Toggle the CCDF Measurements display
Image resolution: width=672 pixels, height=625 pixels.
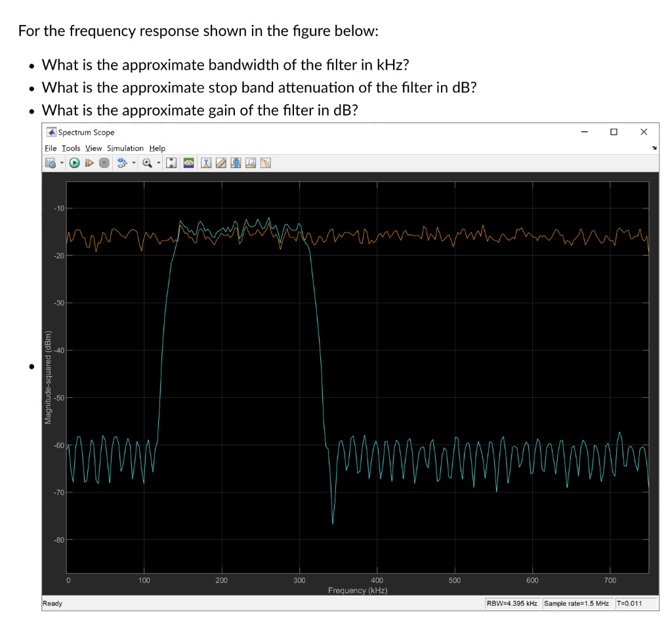(264, 163)
